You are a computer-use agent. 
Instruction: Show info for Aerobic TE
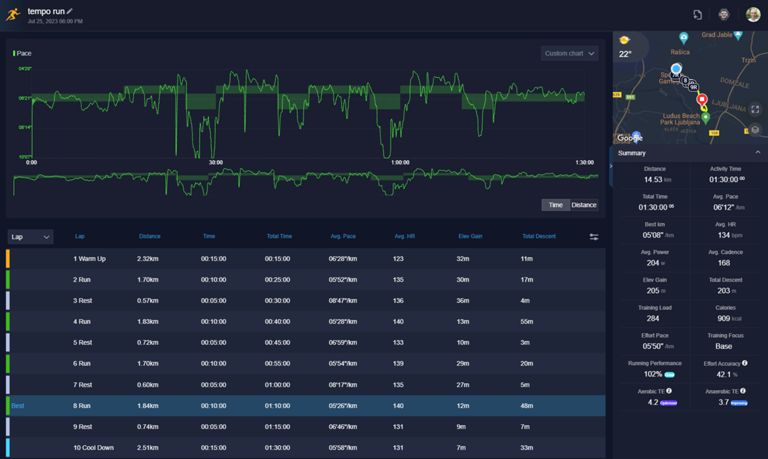point(669,391)
